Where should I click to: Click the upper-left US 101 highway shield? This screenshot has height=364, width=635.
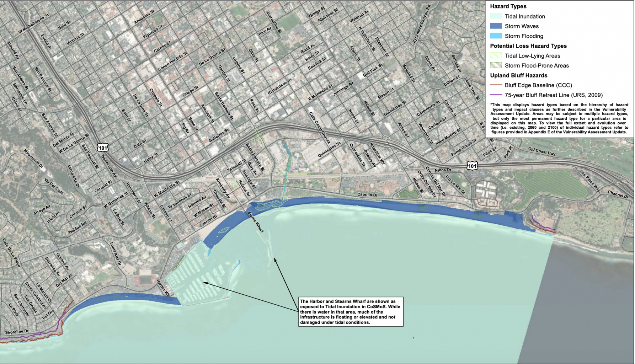coord(103,148)
